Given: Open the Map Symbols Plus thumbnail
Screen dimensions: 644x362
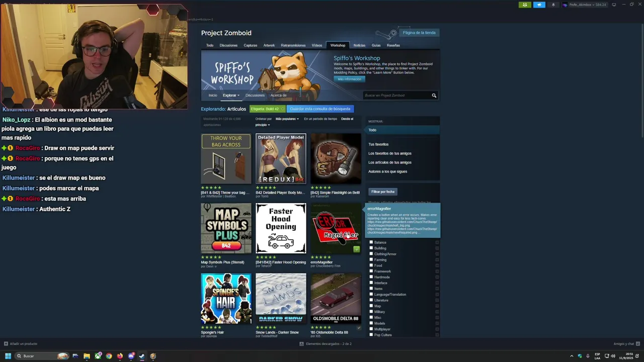Looking at the screenshot, I should 226,228.
